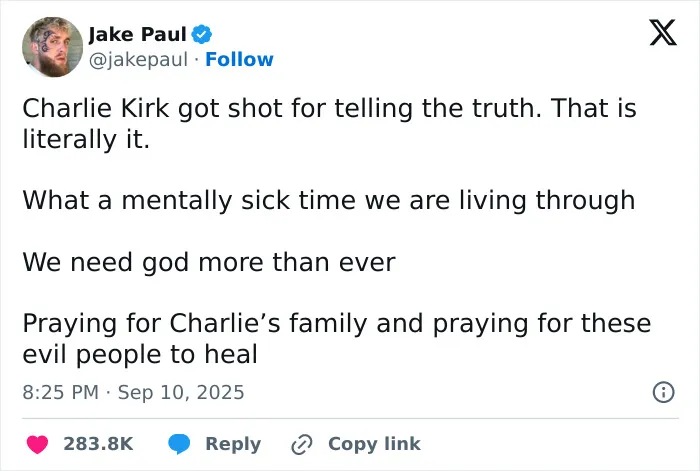Open the Jake Paul profile avatar
700x471 pixels.
53,47
